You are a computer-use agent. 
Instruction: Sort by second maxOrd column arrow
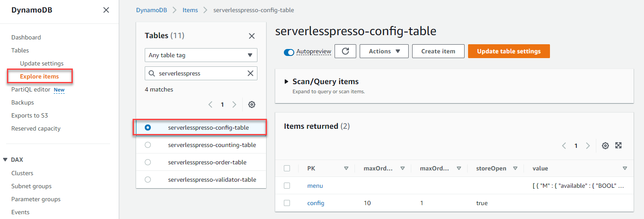tap(459, 168)
